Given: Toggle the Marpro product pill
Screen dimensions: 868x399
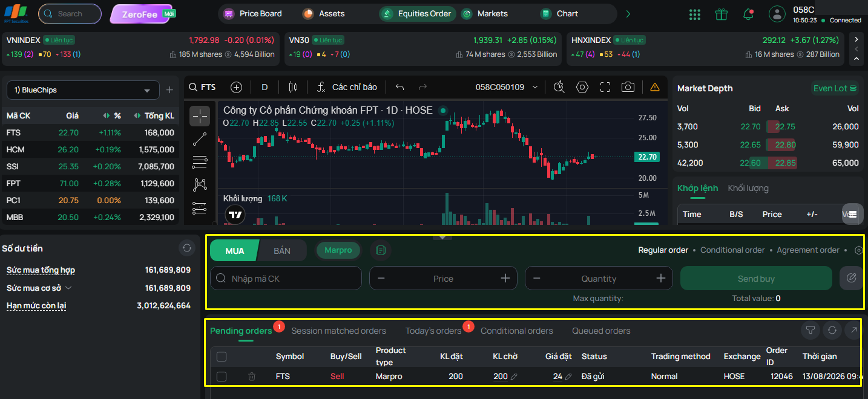Looking at the screenshot, I should (338, 250).
